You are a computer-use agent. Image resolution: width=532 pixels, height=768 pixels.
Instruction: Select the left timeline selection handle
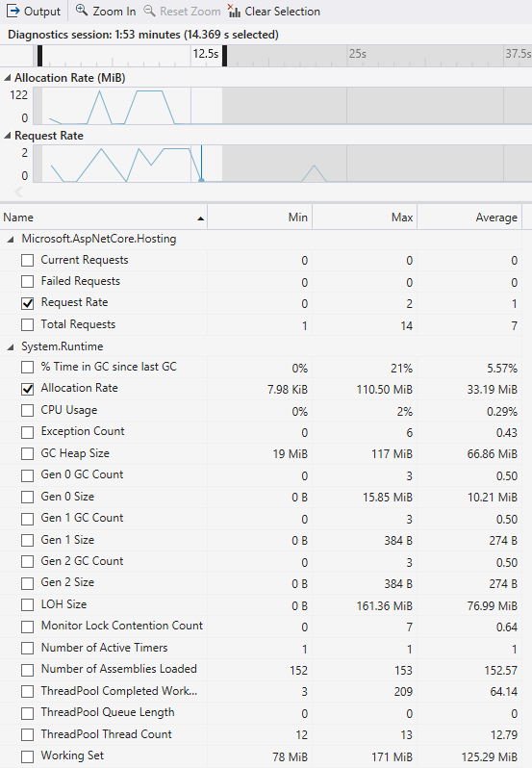(x=39, y=56)
